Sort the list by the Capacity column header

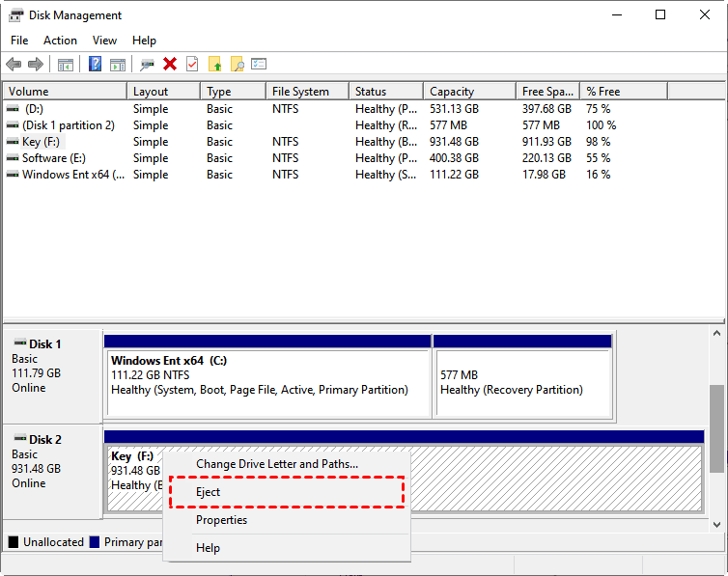pos(452,92)
